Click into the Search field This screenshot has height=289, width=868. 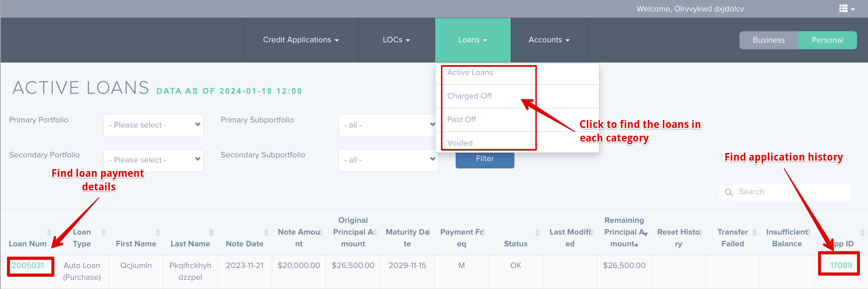[x=792, y=192]
